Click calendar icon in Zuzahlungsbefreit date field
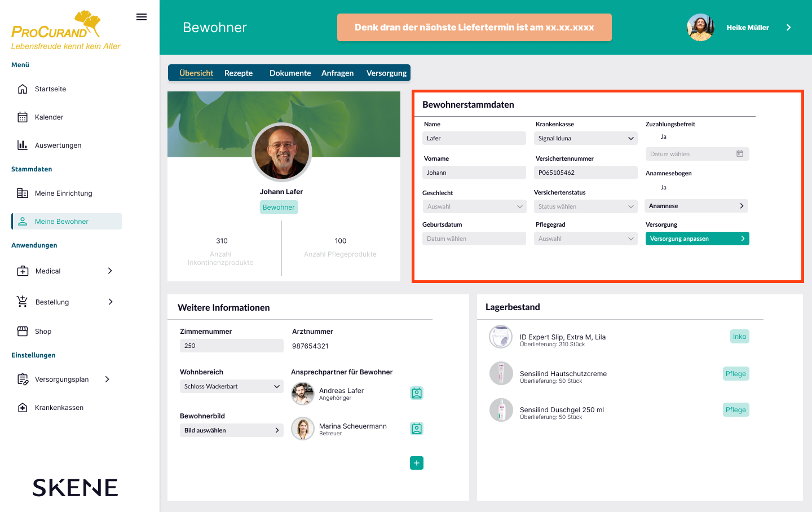This screenshot has width=812, height=512. click(x=740, y=154)
